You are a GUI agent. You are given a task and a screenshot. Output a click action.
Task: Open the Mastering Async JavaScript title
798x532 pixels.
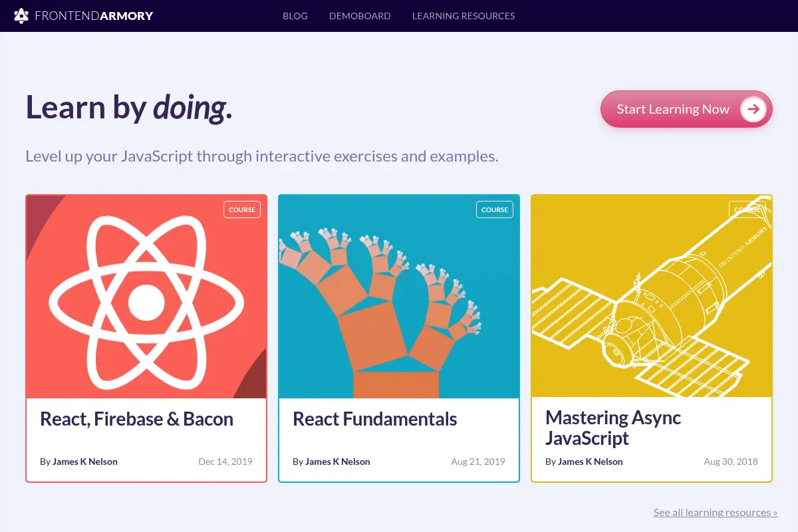pyautogui.click(x=613, y=428)
